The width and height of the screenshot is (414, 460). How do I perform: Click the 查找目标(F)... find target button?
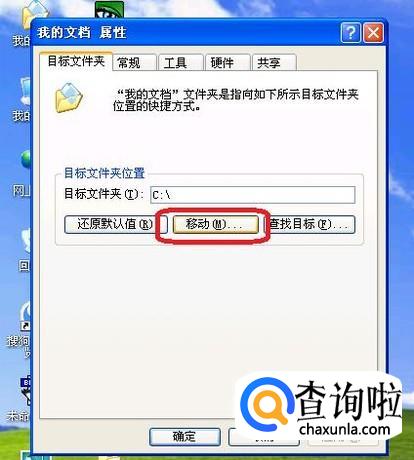coord(310,224)
